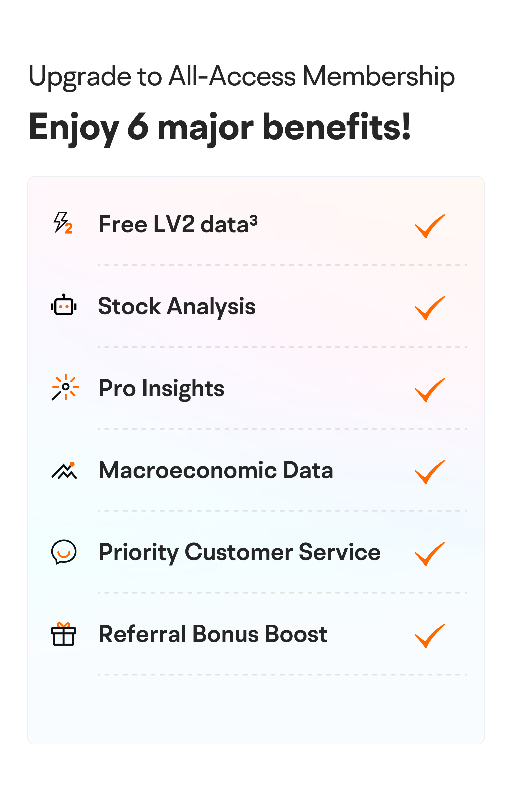The height and width of the screenshot is (812, 512).
Task: Click the checkmark beside Stock Analysis
Action: pyautogui.click(x=430, y=308)
